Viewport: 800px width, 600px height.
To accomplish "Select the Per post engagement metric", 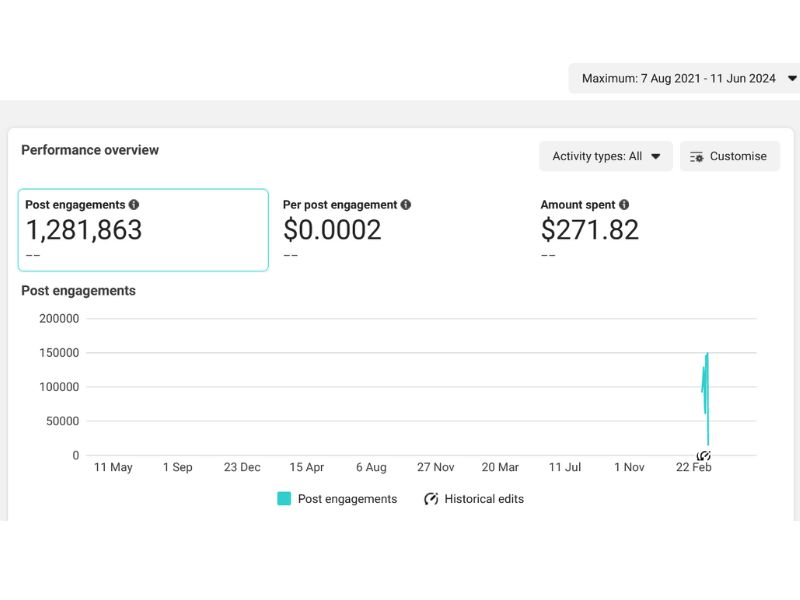I will 347,230.
